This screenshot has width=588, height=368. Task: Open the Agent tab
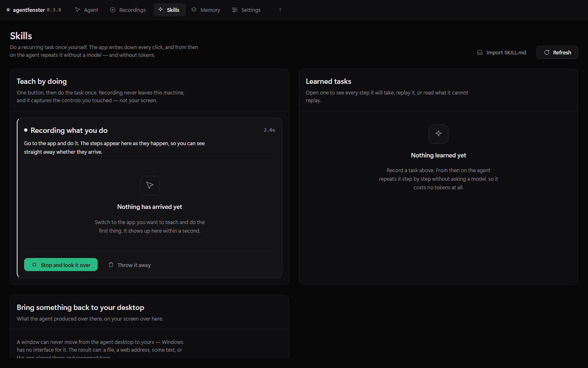pos(87,10)
